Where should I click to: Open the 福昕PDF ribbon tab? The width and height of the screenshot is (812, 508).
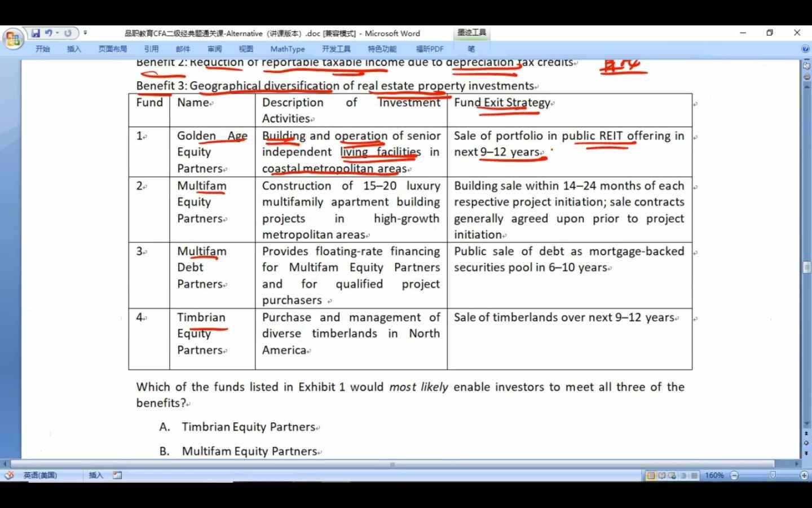pyautogui.click(x=430, y=49)
